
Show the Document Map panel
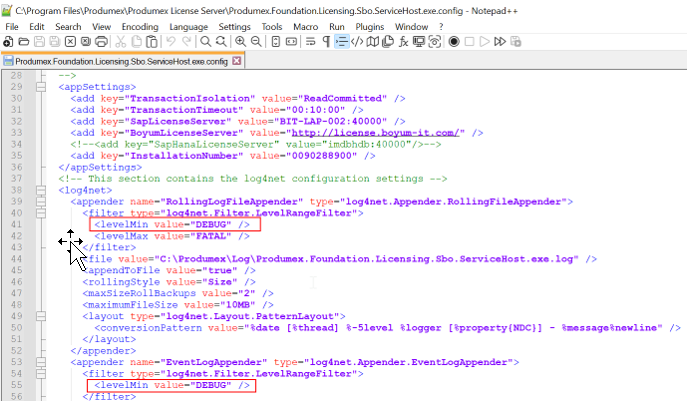click(372, 42)
